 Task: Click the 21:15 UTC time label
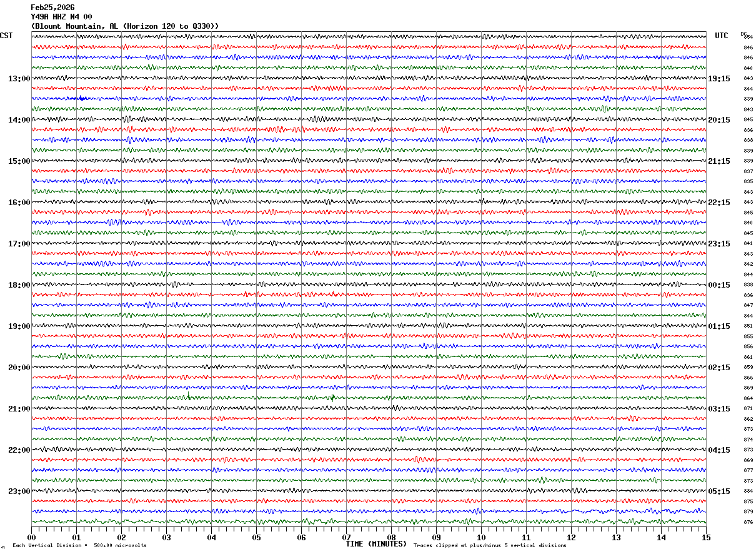pyautogui.click(x=719, y=161)
